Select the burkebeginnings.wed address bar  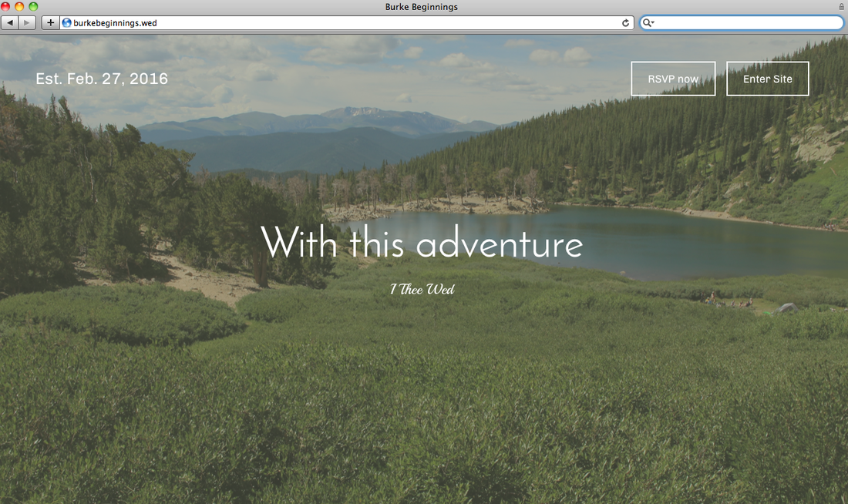tap(346, 22)
